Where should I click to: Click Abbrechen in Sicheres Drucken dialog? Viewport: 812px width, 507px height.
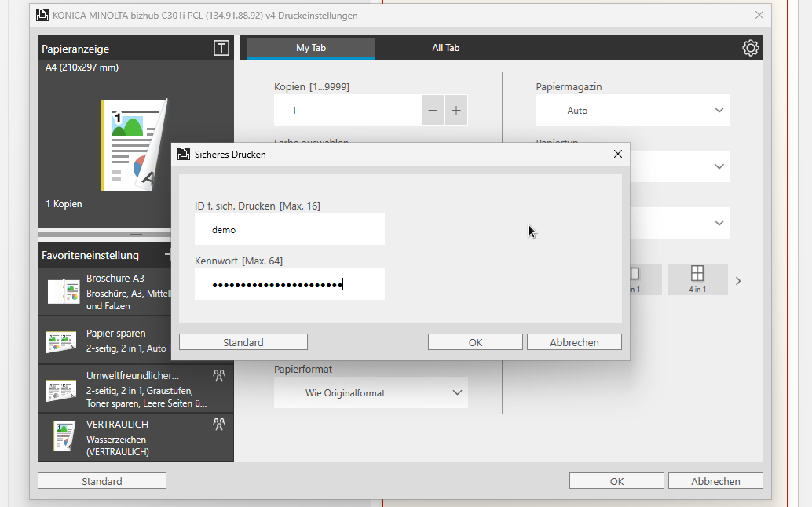[574, 342]
